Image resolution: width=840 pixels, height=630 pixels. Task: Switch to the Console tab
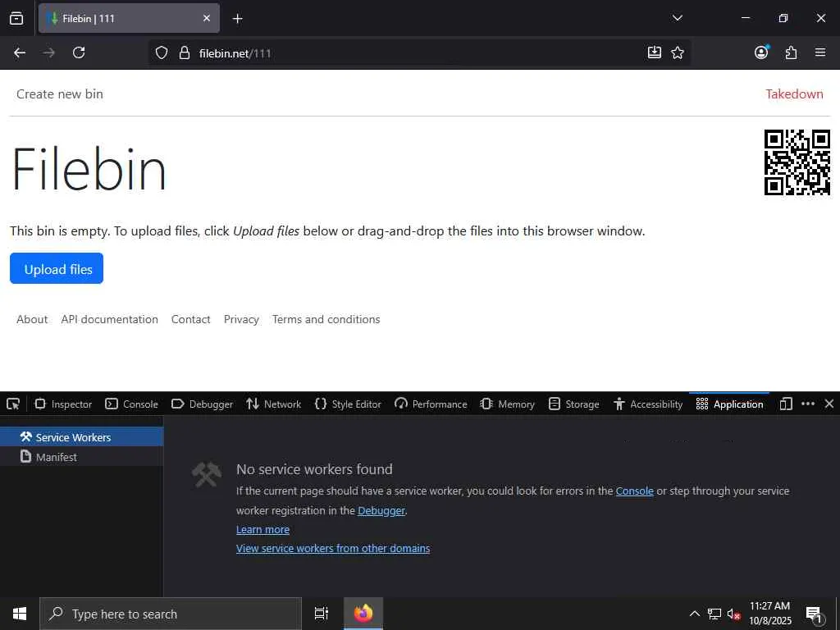(x=132, y=404)
